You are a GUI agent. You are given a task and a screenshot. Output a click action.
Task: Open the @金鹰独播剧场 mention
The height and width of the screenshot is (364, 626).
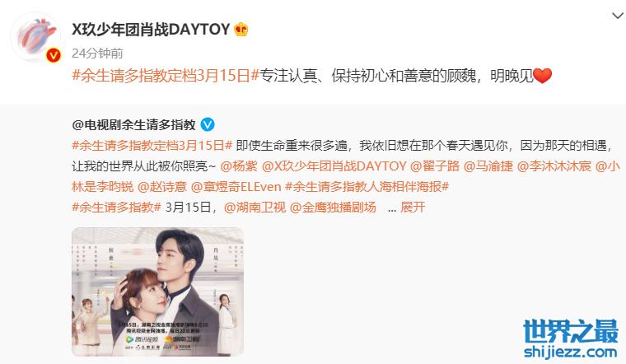[x=333, y=208]
